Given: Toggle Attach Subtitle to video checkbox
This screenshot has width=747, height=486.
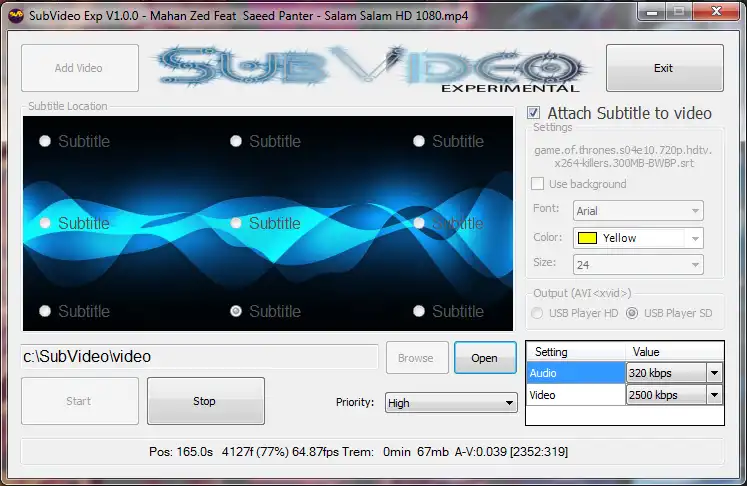Looking at the screenshot, I should [534, 113].
